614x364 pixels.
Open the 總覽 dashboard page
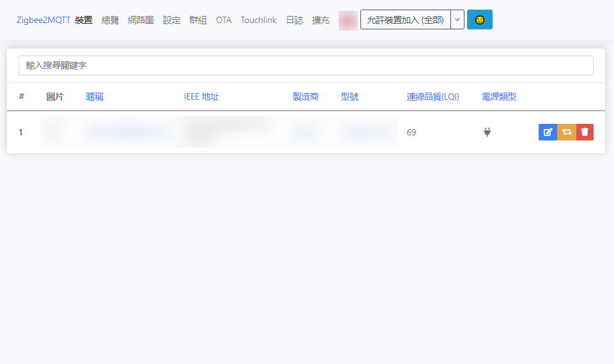tap(110, 20)
